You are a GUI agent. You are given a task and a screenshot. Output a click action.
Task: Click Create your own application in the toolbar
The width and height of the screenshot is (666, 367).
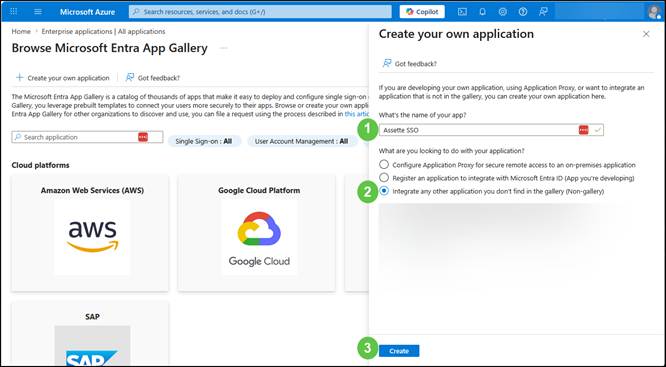tap(63, 78)
